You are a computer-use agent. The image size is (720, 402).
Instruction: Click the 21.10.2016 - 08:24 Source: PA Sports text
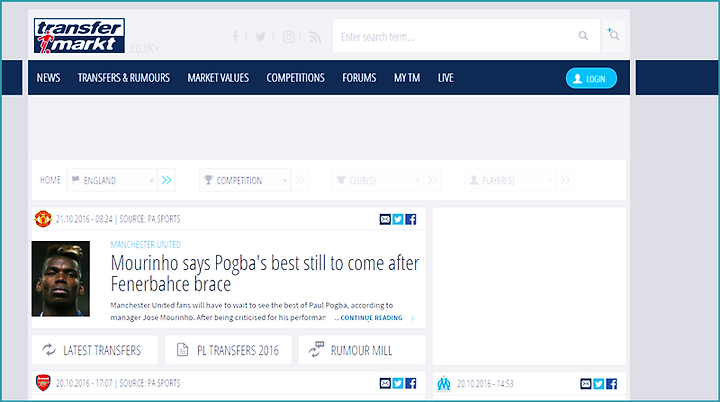118,219
